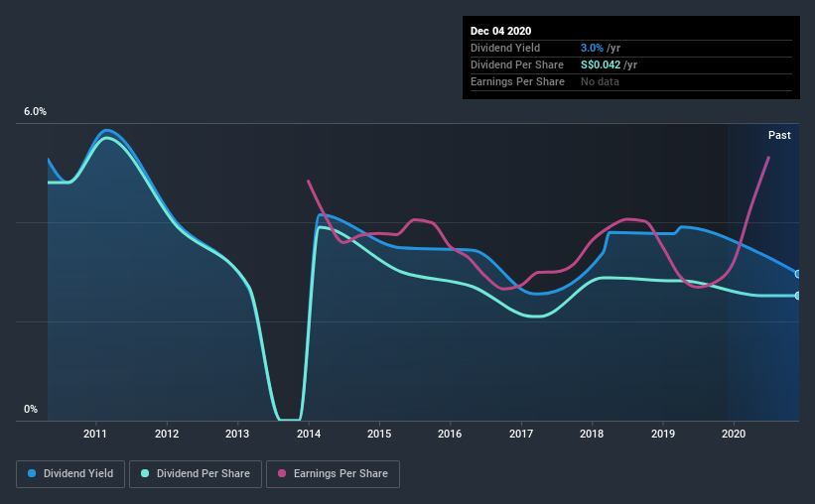Click Dividend Per Share label in tooltip
Viewport: 815px width, 504px height.
pos(516,64)
